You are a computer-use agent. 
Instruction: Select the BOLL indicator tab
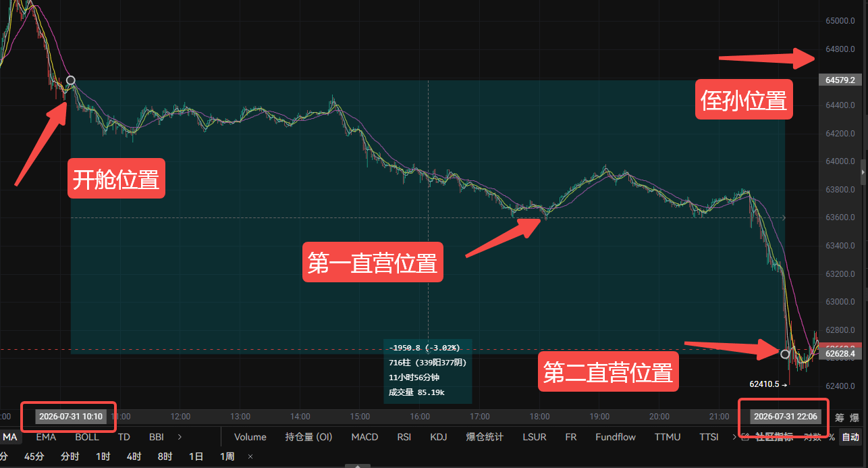pyautogui.click(x=87, y=437)
